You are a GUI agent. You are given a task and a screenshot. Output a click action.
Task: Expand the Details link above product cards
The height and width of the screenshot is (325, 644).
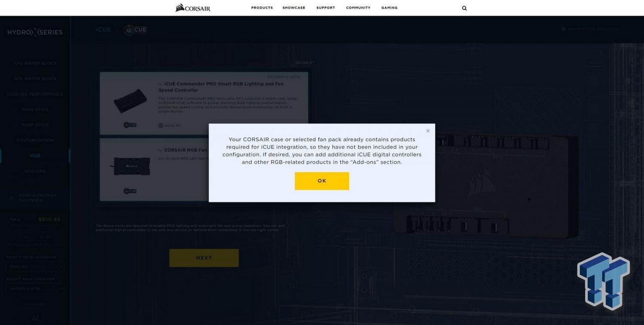[305, 63]
